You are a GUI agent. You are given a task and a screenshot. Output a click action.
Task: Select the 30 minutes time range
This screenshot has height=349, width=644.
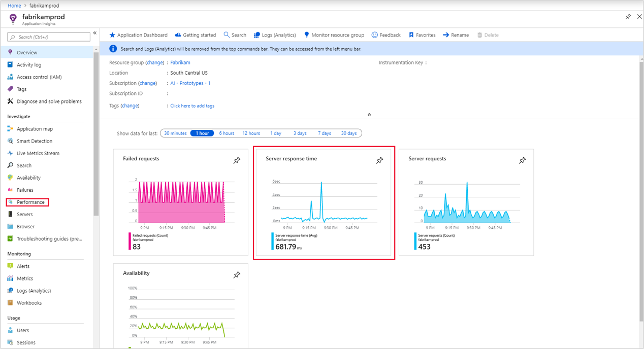[175, 133]
